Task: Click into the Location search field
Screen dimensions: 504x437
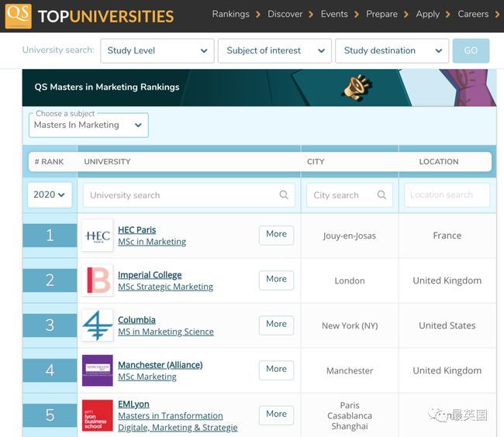Action: (447, 195)
